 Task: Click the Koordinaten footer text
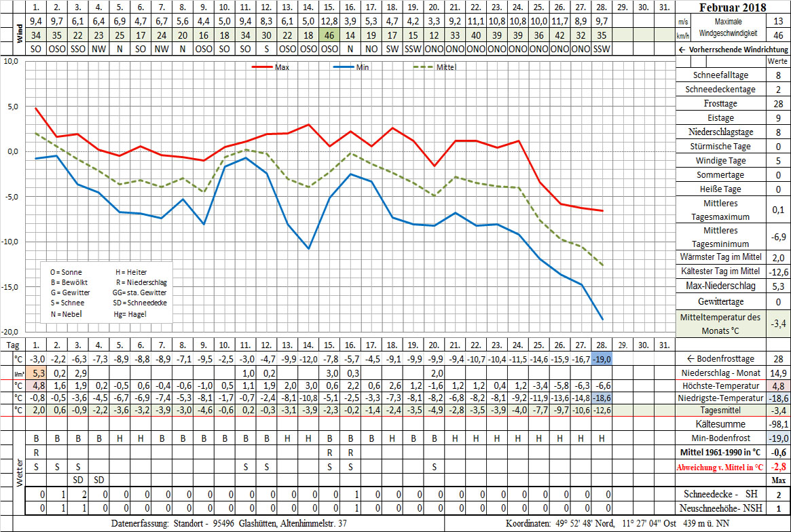pyautogui.click(x=617, y=524)
